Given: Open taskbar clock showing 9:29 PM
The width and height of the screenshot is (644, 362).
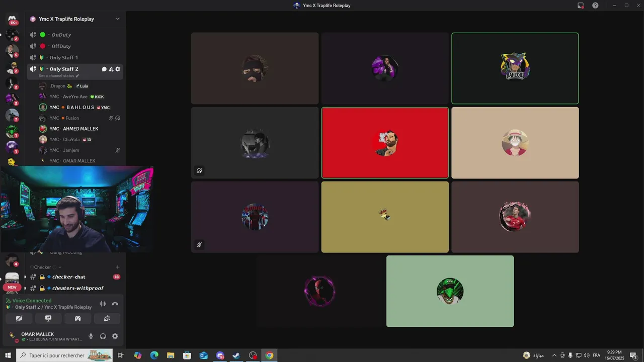Looking at the screenshot, I should pos(614,355).
